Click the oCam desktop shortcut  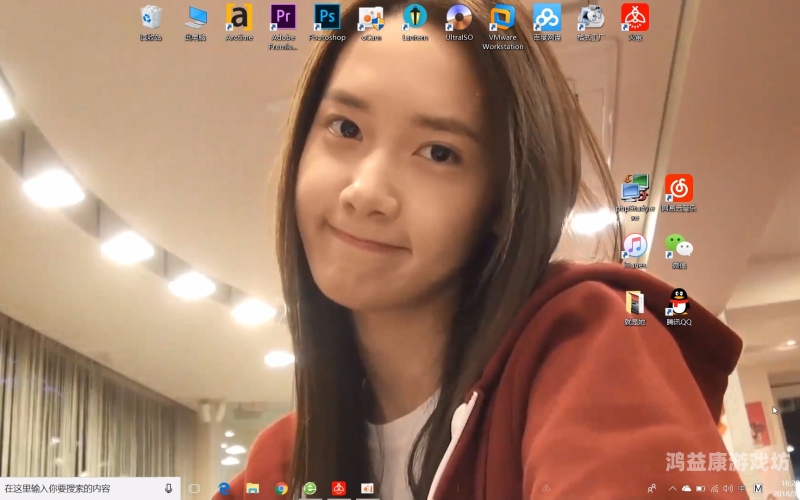point(371,23)
